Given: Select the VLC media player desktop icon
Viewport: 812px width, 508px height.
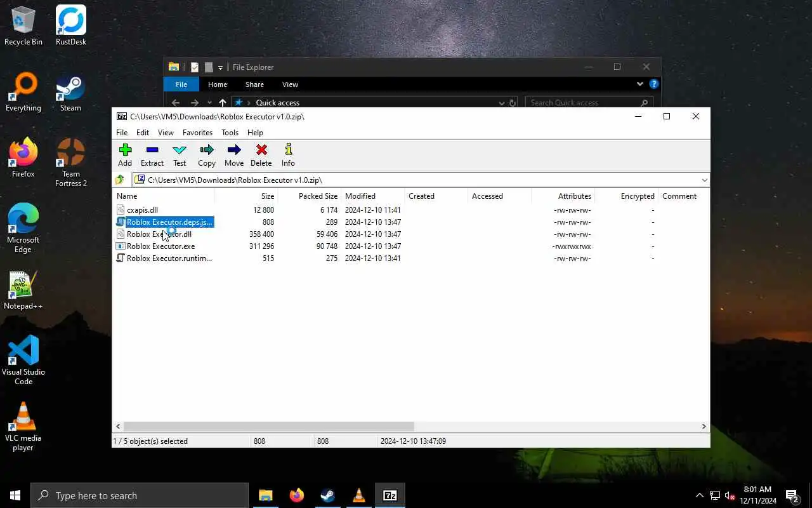Looking at the screenshot, I should click(23, 427).
